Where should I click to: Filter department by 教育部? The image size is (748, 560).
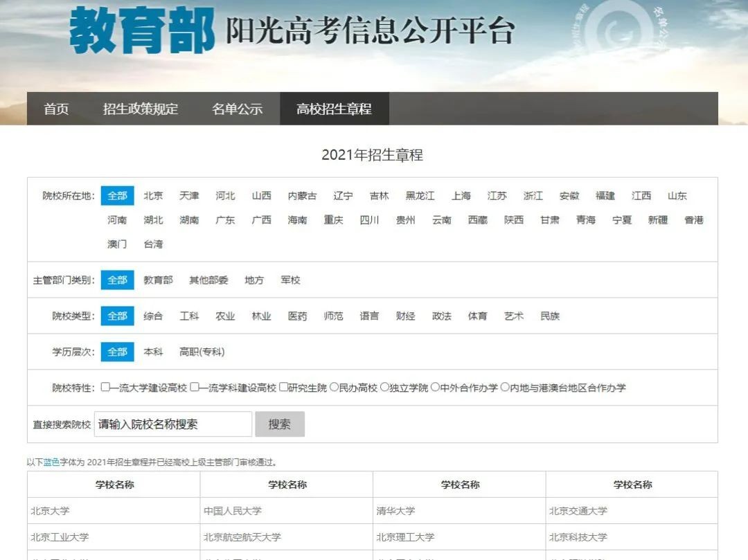tap(159, 280)
